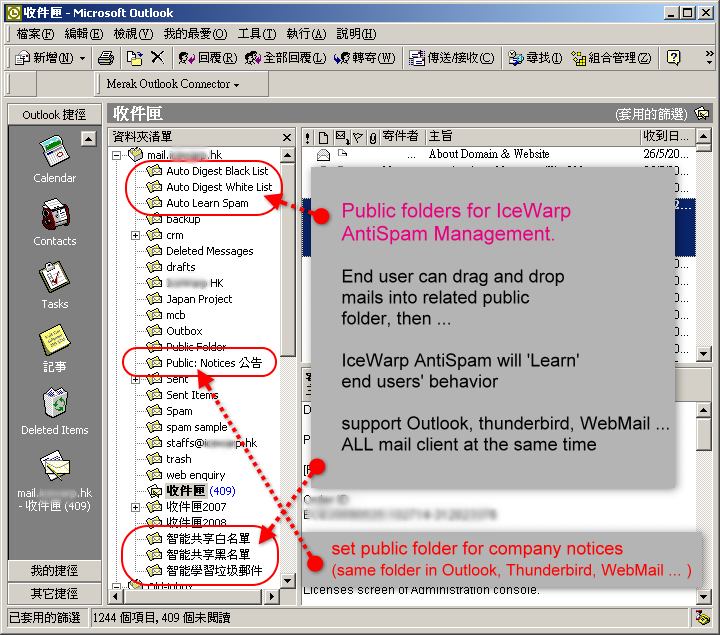Open the Help (說明) menu
720x635 pixels.
pyautogui.click(x=356, y=34)
